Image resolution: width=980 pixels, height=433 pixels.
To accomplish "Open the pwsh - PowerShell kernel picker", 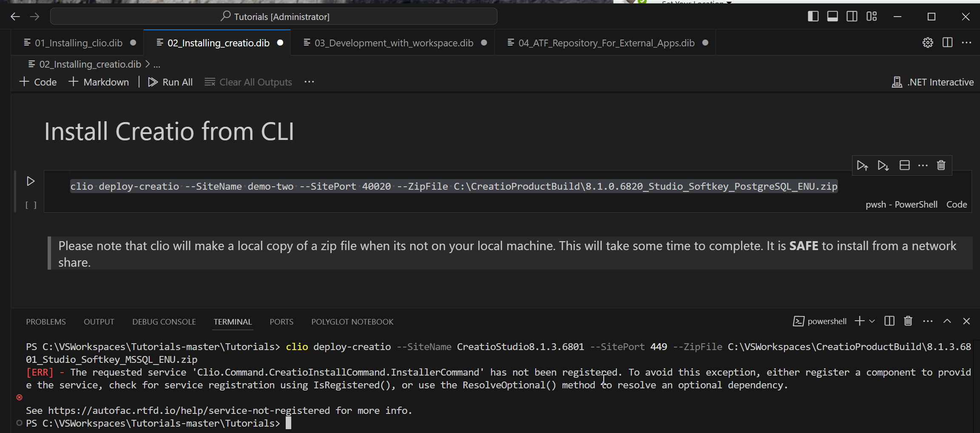I will [x=901, y=205].
